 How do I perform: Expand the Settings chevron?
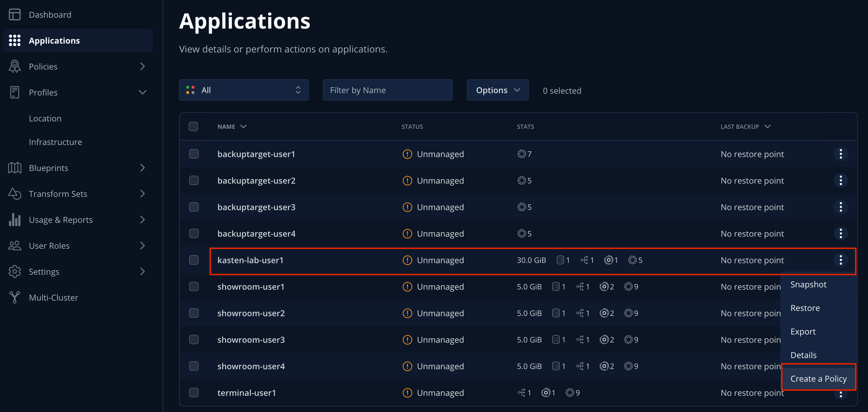[143, 271]
